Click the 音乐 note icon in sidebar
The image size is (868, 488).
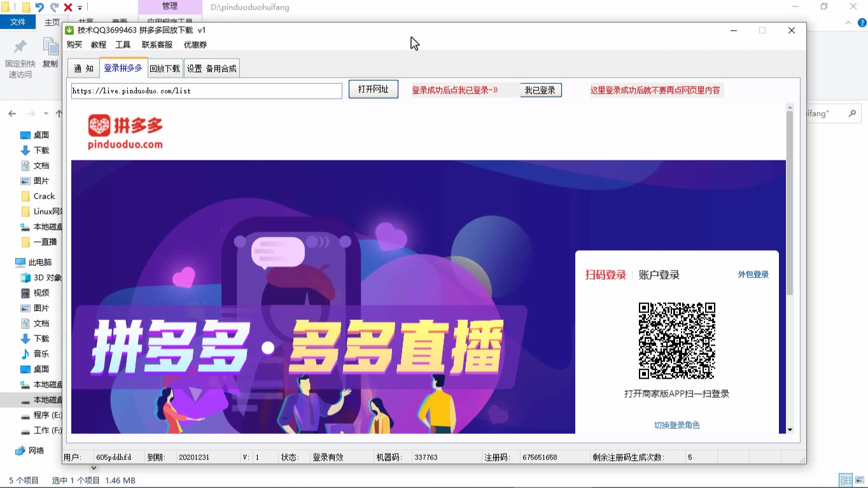(x=25, y=354)
